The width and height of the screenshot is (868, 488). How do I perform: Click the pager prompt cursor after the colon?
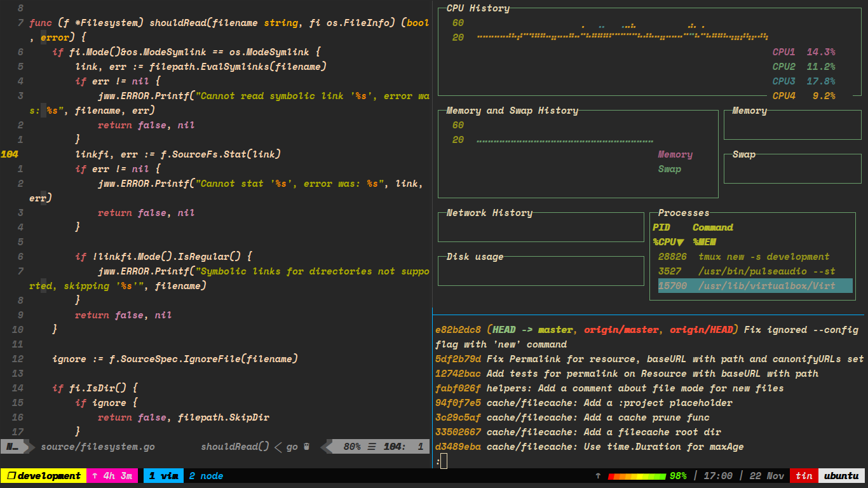click(x=444, y=461)
